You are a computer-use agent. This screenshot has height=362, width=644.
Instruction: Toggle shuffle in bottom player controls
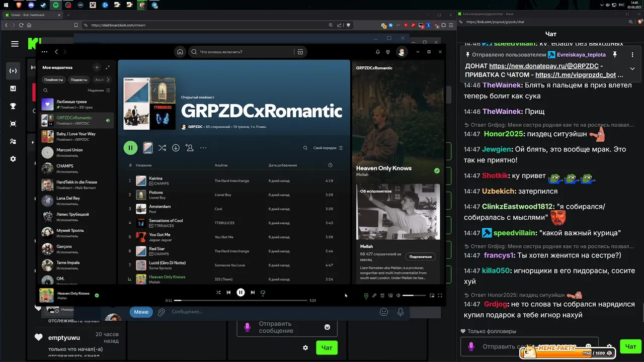coord(218,292)
